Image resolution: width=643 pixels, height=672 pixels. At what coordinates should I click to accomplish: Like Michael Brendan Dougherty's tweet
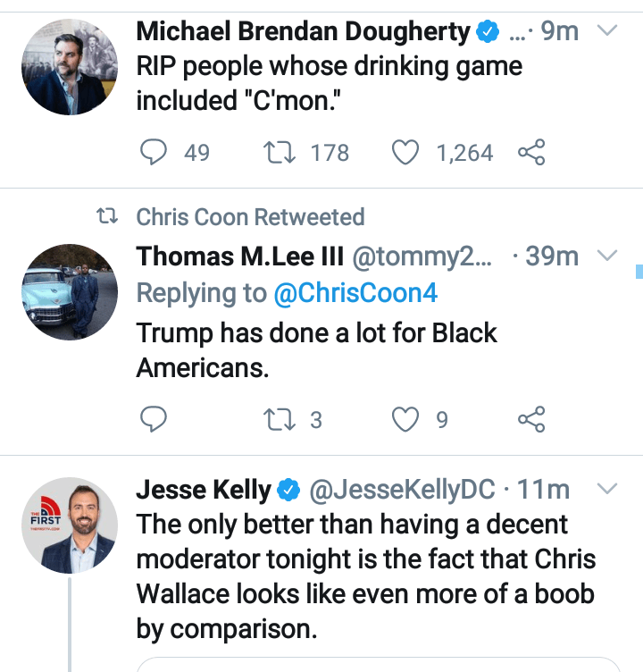406,153
